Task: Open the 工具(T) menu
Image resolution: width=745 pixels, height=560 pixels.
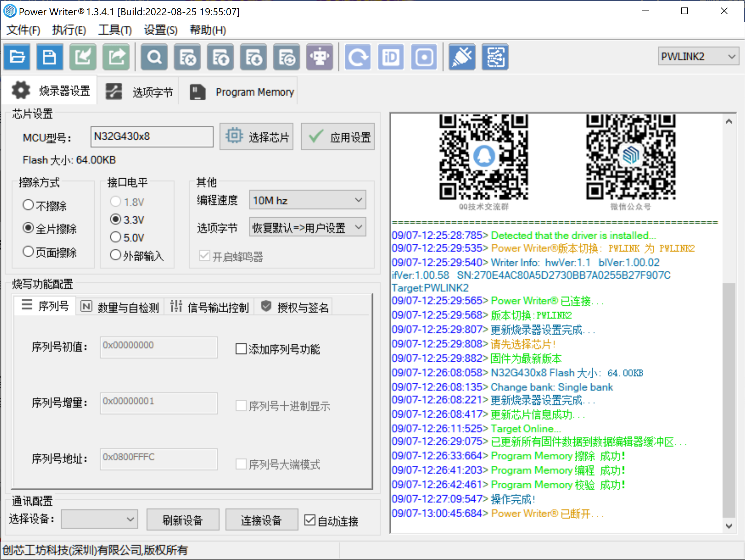Action: point(115,30)
